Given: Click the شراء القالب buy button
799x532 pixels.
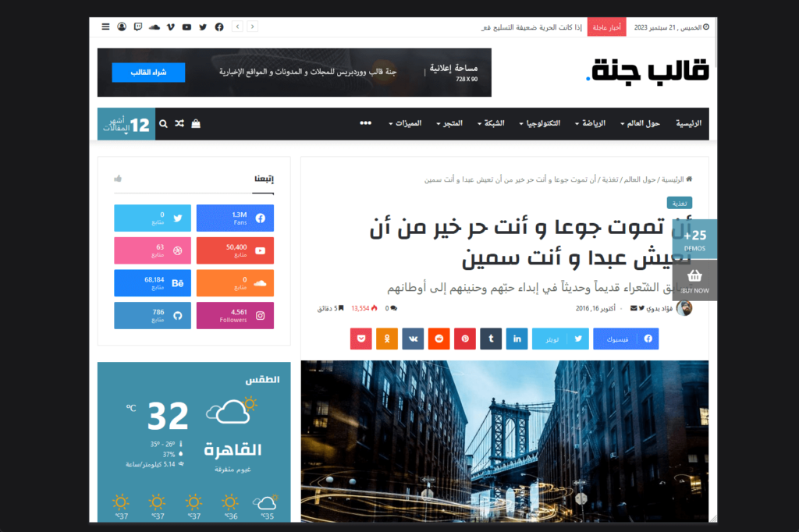Looking at the screenshot, I should pyautogui.click(x=148, y=73).
